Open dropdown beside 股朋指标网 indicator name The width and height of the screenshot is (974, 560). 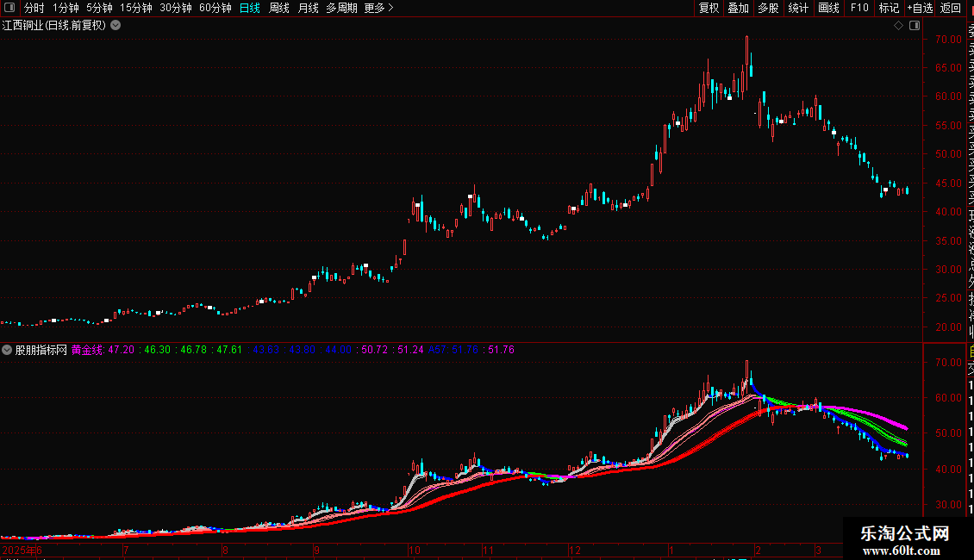click(x=7, y=350)
